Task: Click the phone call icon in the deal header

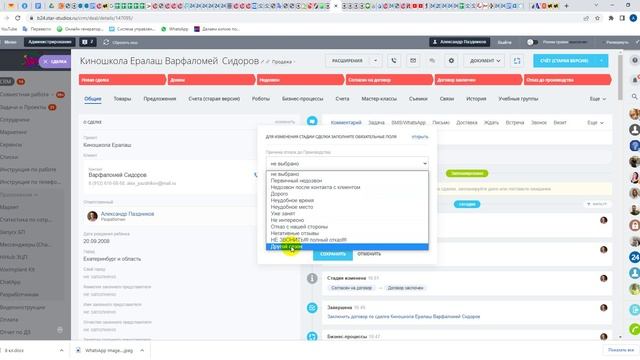Action: click(x=393, y=61)
